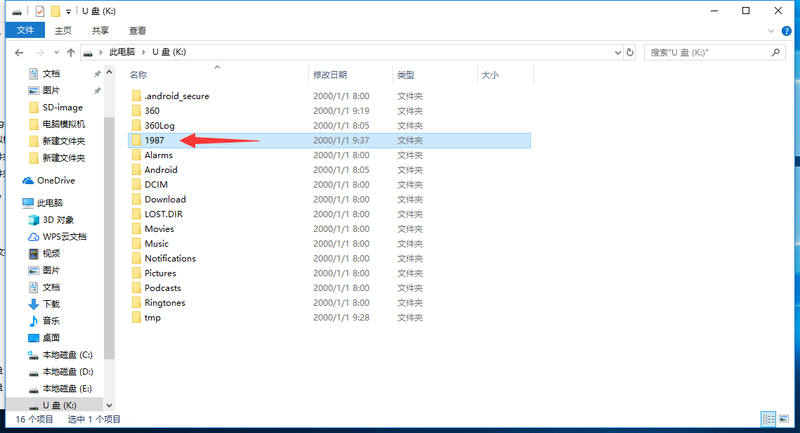The image size is (800, 433).
Task: Open 3D 对象 in navigation pane
Action: [x=58, y=220]
